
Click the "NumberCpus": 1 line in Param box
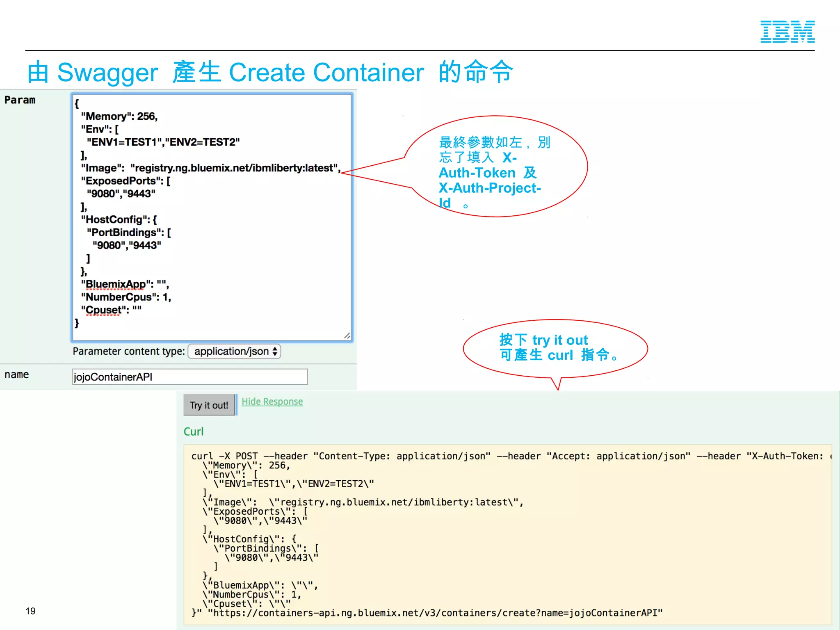point(126,297)
